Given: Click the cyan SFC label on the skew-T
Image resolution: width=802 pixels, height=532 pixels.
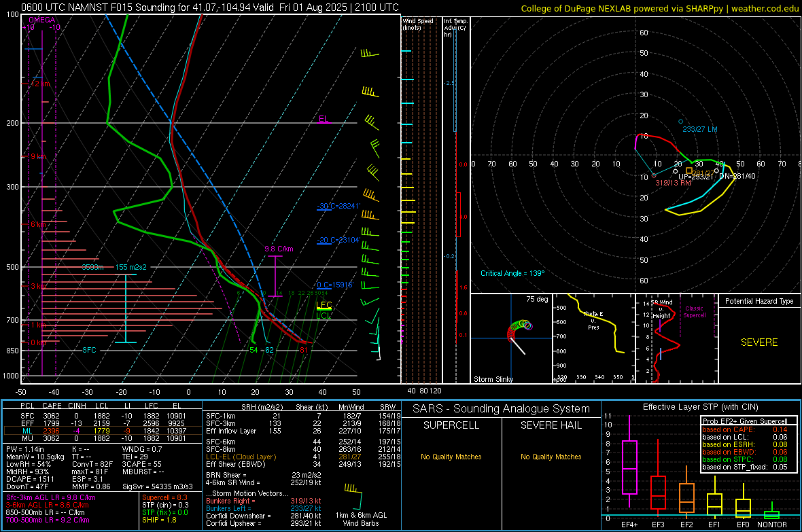Looking at the screenshot, I should click(89, 350).
